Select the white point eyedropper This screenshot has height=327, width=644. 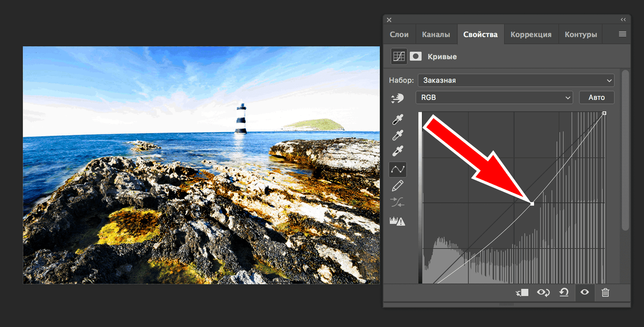(398, 151)
